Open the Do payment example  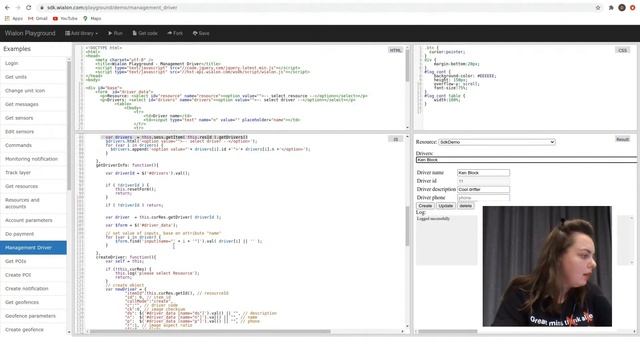tap(33, 234)
